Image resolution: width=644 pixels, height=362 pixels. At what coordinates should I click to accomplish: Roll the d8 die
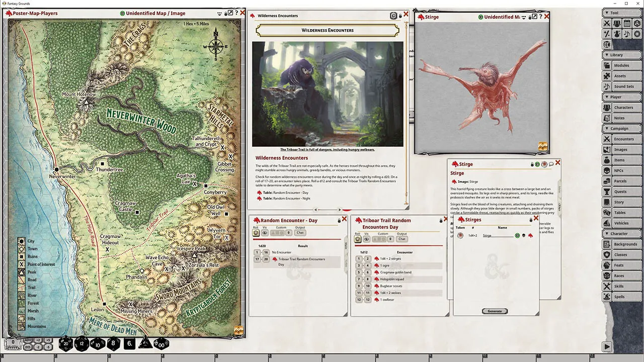[113, 344]
